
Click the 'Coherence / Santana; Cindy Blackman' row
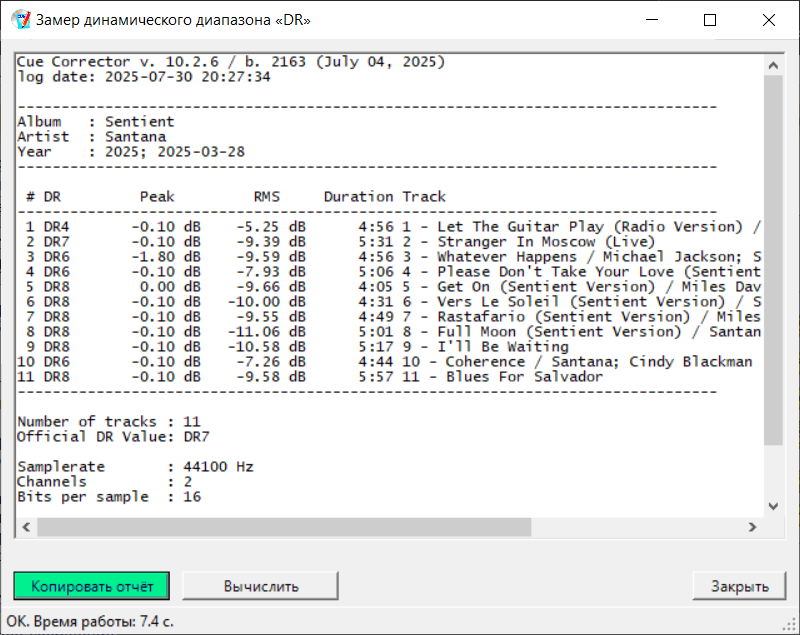click(385, 362)
